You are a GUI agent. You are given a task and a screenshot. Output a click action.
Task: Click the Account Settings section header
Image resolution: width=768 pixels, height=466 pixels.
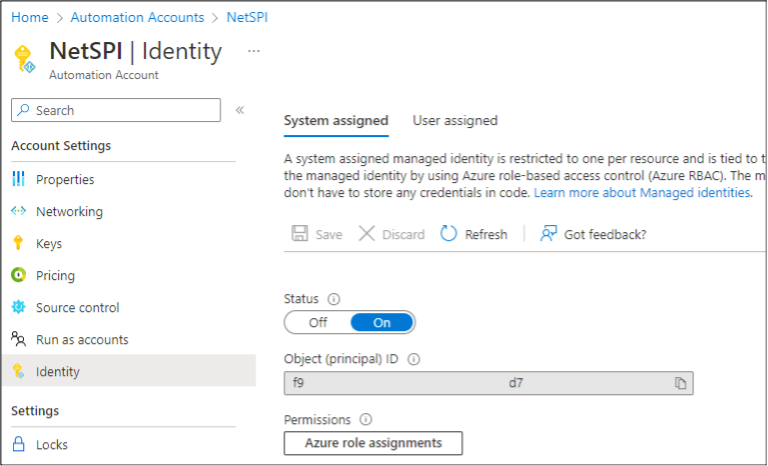pyautogui.click(x=61, y=146)
